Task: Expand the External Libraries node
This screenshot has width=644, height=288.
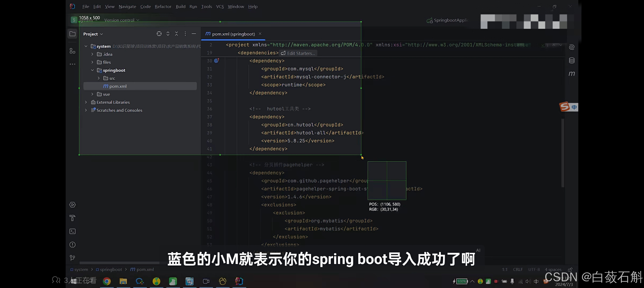Action: tap(86, 102)
